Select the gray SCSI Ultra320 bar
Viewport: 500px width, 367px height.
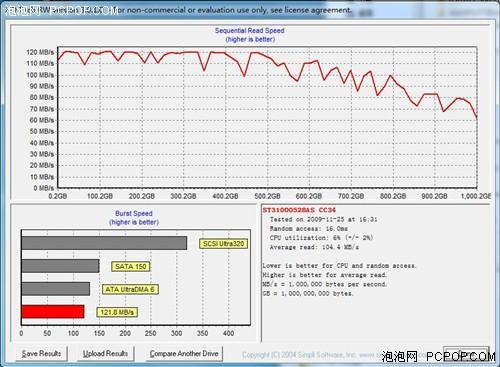point(104,243)
